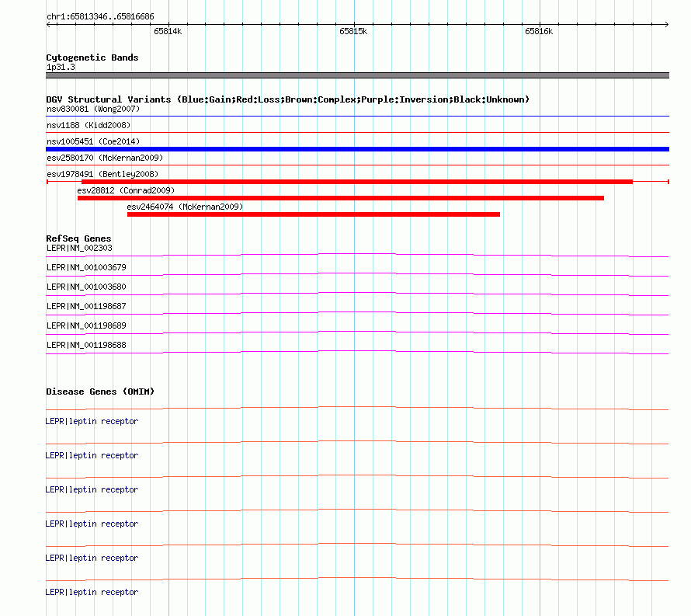Open variant nsv1005451 (Coe2014)
The height and width of the screenshot is (616, 691).
pyautogui.click(x=93, y=141)
